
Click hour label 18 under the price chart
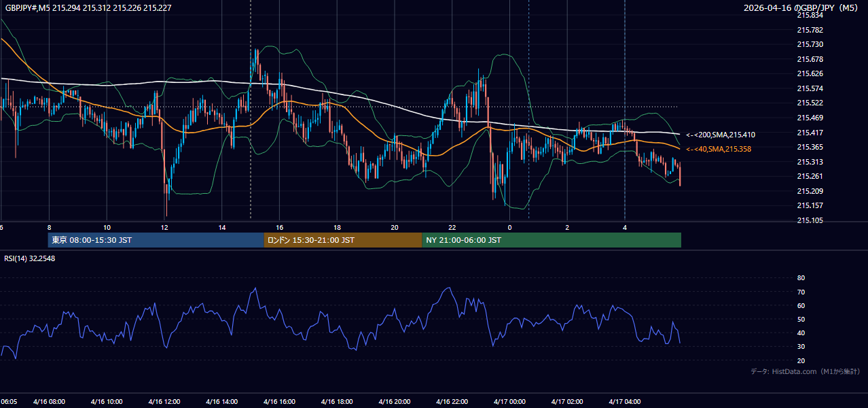[337, 227]
